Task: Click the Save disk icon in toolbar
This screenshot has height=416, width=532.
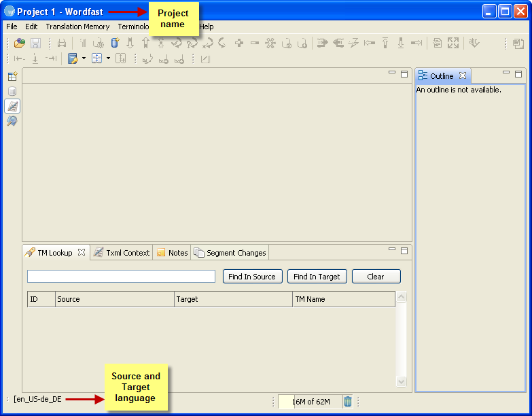Action: click(35, 43)
